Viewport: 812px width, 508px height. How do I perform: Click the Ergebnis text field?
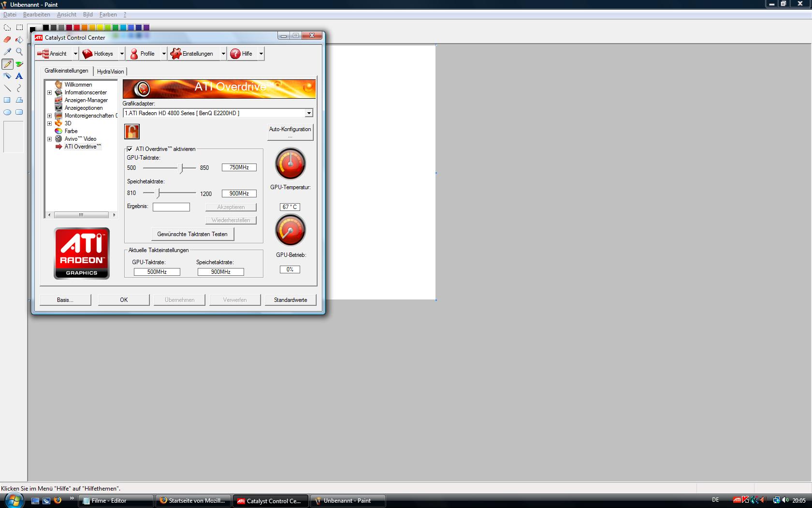click(171, 207)
